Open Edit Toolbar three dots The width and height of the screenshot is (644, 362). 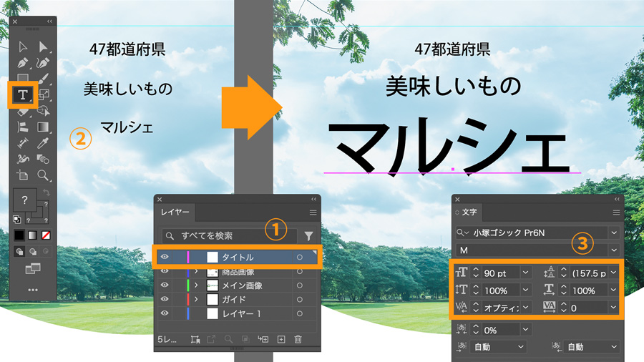33,290
